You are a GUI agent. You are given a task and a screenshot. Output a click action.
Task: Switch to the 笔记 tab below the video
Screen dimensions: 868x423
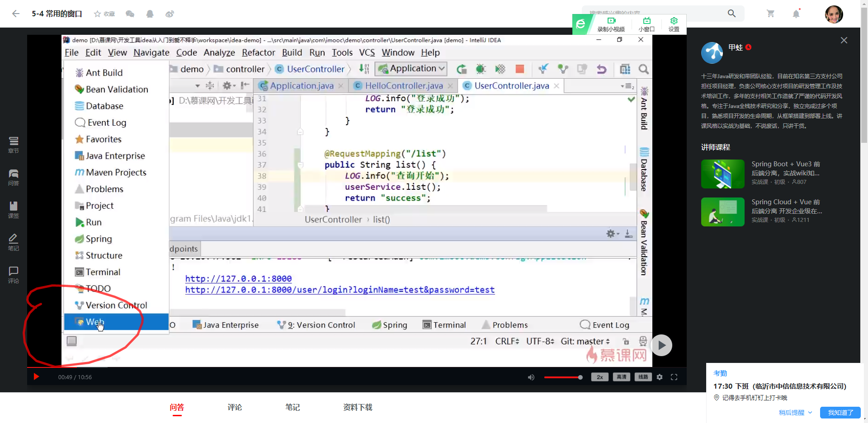tap(292, 407)
